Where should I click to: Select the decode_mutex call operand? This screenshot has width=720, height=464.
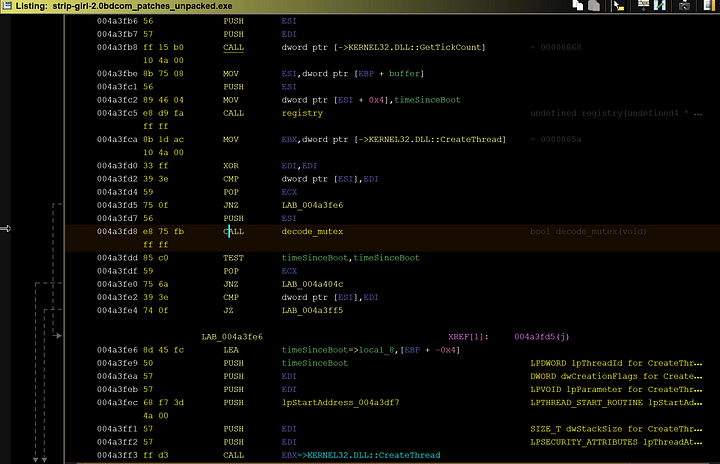tap(312, 232)
